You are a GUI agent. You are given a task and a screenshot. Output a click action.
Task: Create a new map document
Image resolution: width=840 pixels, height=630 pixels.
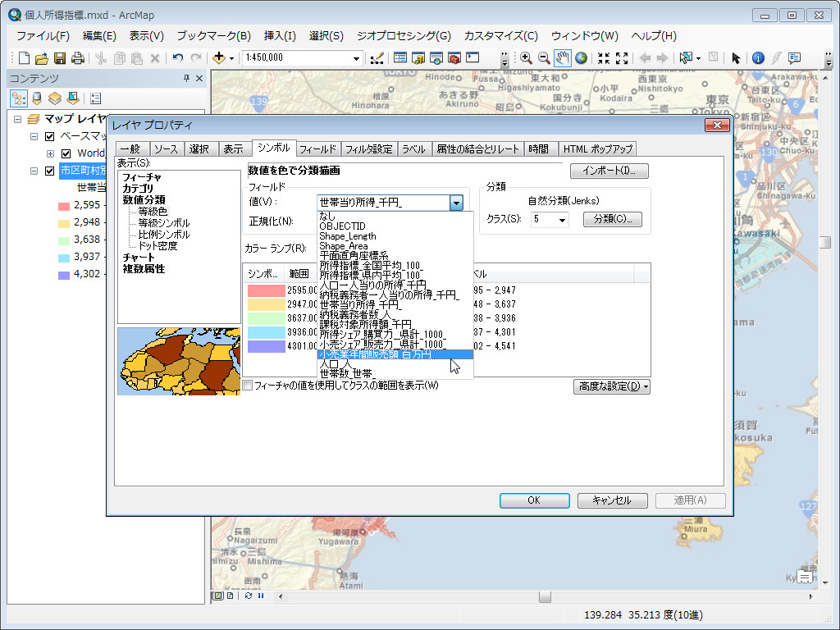24,58
